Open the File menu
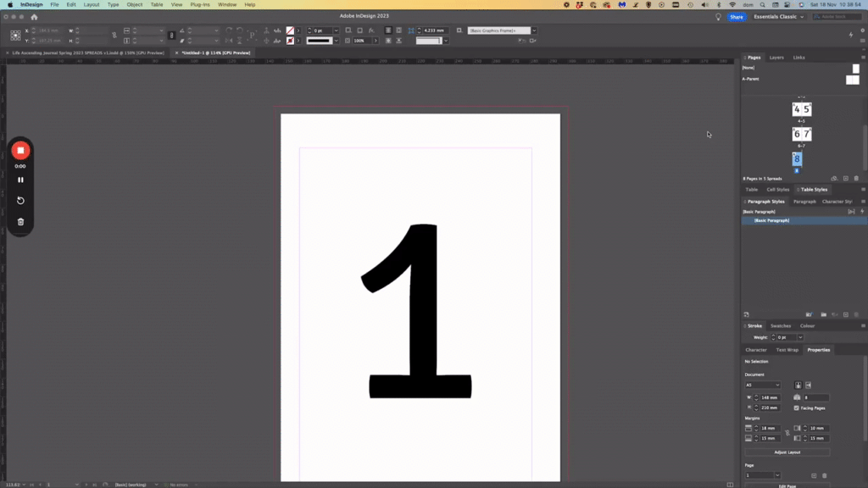868x488 pixels. point(54,4)
